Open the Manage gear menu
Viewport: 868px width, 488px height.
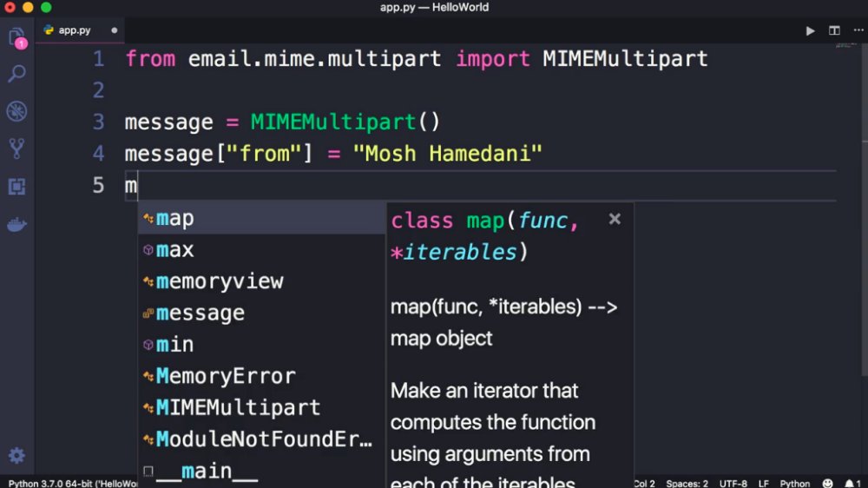(x=16, y=455)
